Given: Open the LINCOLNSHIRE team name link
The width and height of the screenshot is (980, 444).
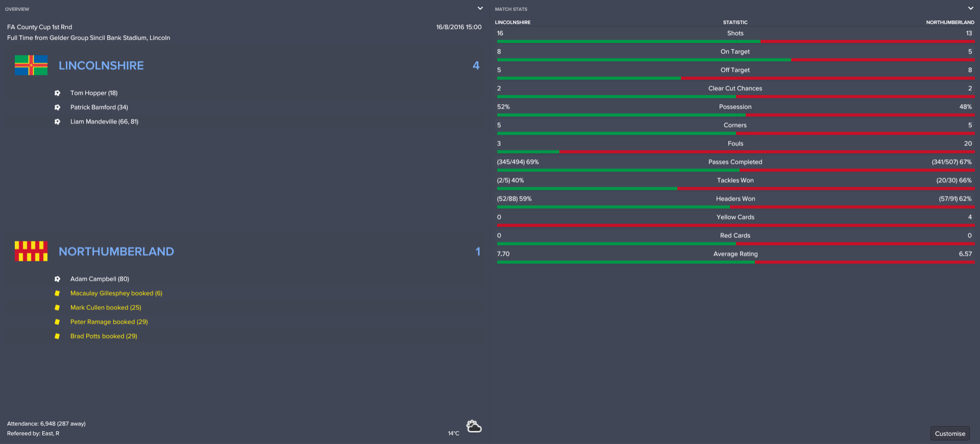Looking at the screenshot, I should [101, 65].
